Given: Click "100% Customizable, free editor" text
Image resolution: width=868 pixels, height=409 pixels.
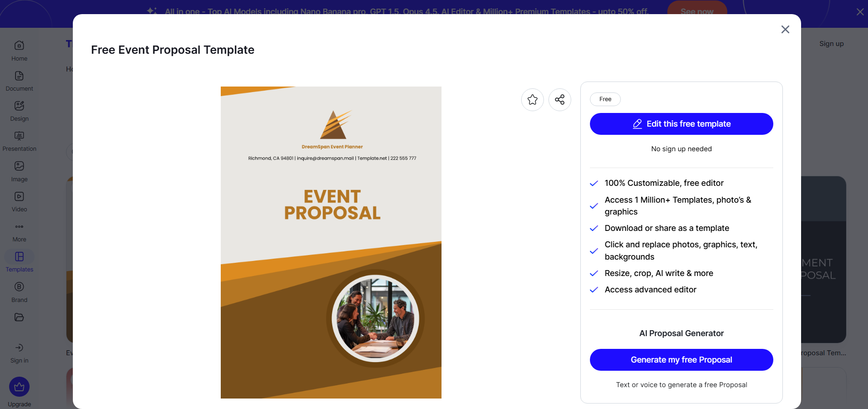Looking at the screenshot, I should tap(664, 183).
